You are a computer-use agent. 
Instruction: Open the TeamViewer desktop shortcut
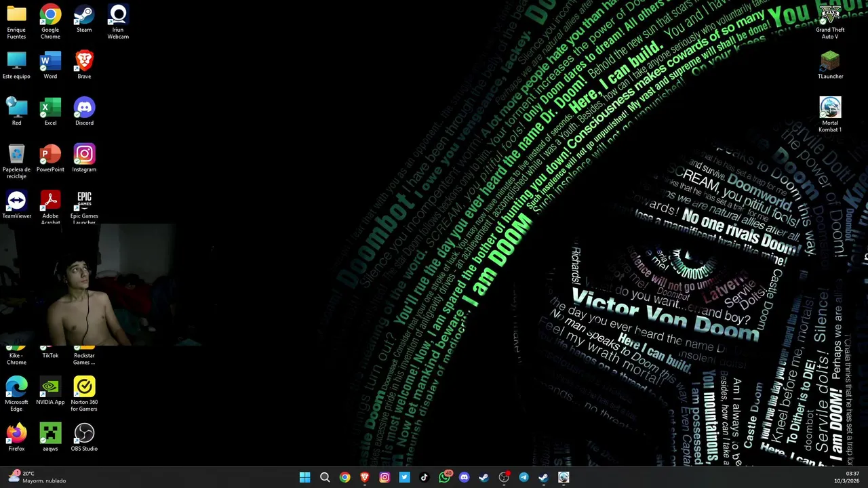point(16,205)
